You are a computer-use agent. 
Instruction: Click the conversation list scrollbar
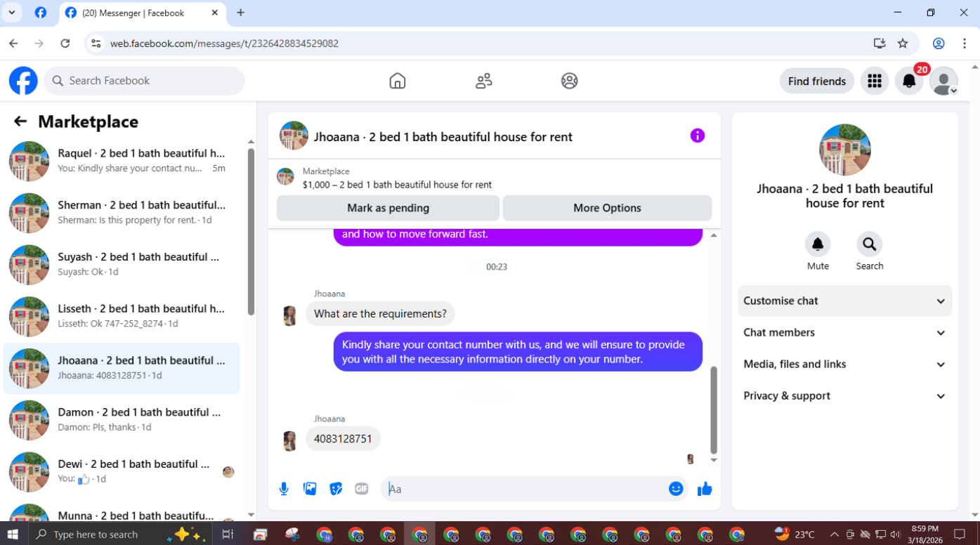click(251, 232)
